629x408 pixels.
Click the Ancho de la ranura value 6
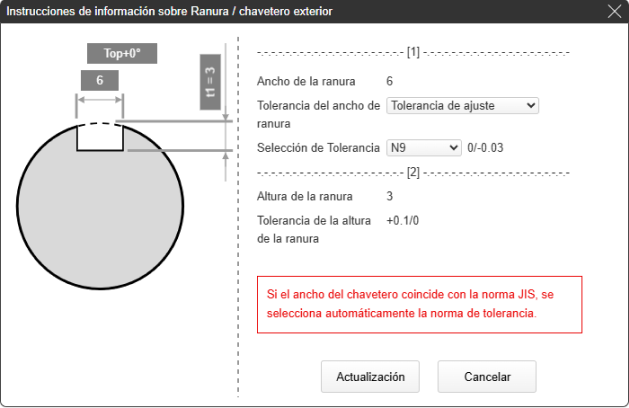pyautogui.click(x=390, y=81)
